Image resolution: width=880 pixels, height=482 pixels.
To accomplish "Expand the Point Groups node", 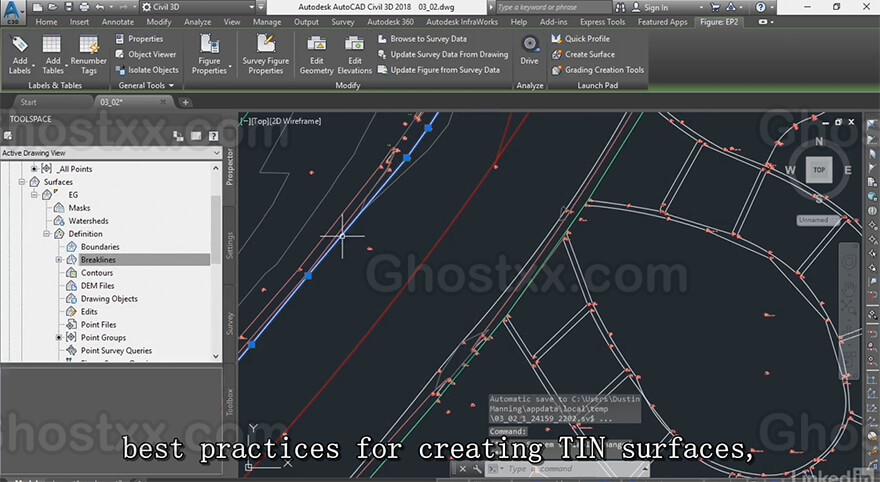I will [58, 337].
